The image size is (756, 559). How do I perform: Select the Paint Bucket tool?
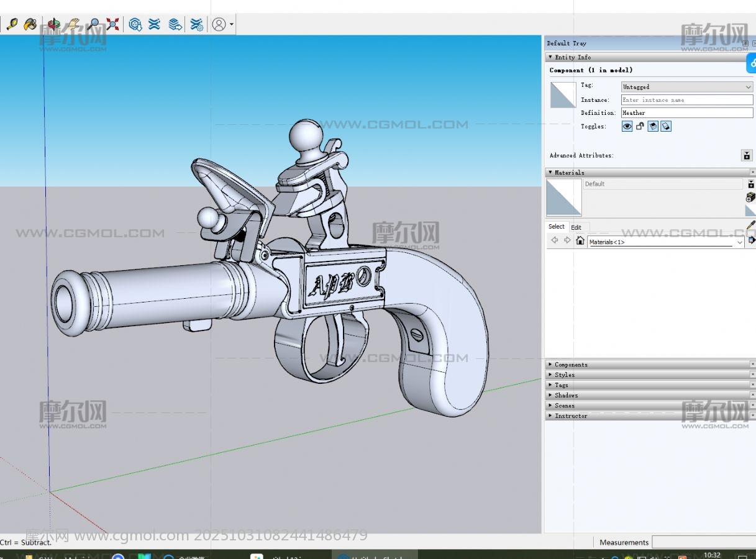tap(30, 24)
